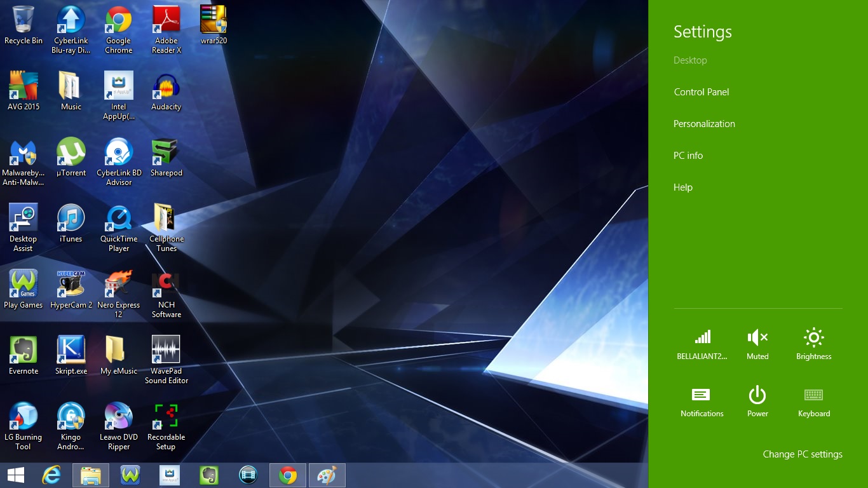The height and width of the screenshot is (488, 868).
Task: Select Cellphone Tunes folder
Action: pos(166,228)
